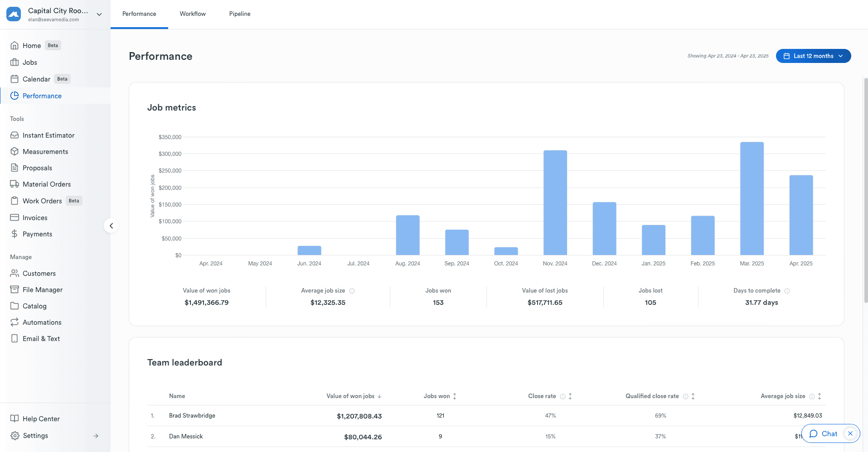Image resolution: width=868 pixels, height=452 pixels.
Task: Switch to the Pipeline tab
Action: click(240, 14)
